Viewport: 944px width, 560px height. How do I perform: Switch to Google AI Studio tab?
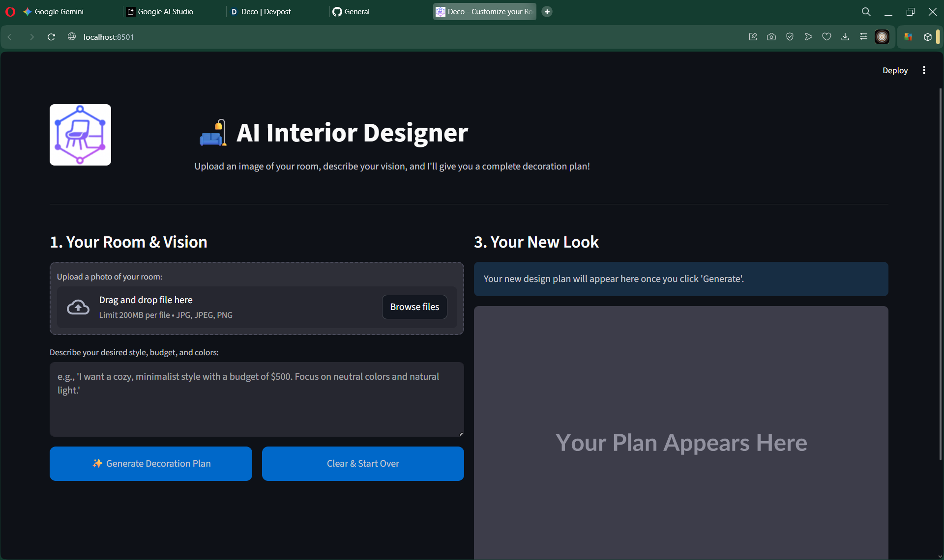click(x=160, y=11)
